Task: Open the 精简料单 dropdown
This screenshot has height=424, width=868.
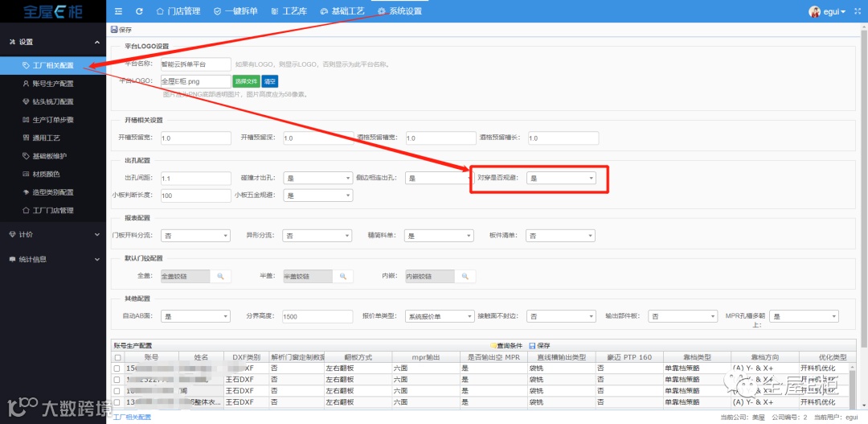Action: point(439,236)
